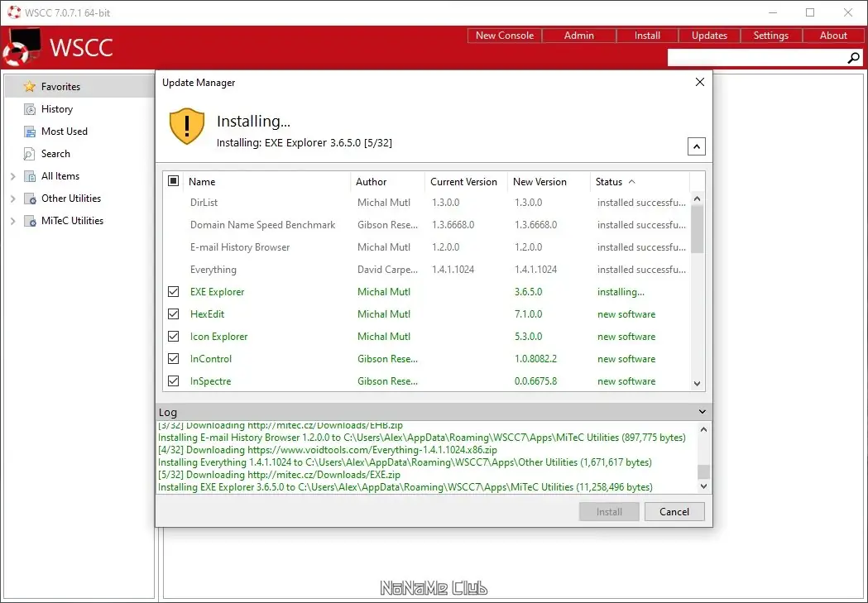Expand the MiTeC Utilities tree node
The image size is (868, 603).
12,221
